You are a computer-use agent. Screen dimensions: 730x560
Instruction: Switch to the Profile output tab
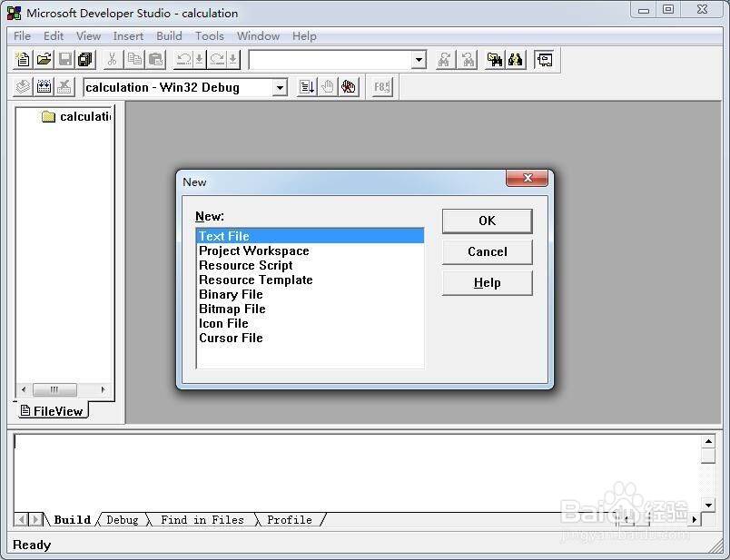(x=290, y=520)
